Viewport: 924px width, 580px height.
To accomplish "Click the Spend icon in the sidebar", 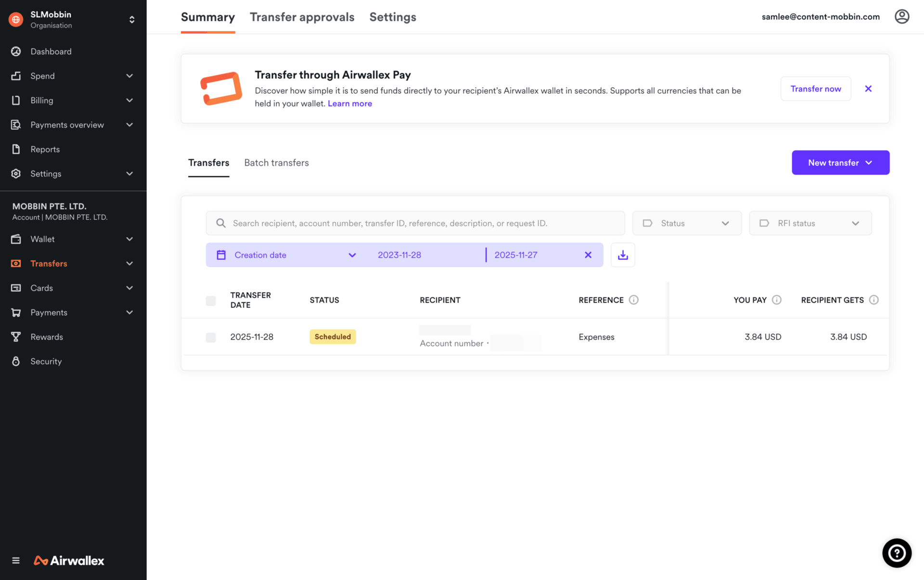I will (16, 76).
